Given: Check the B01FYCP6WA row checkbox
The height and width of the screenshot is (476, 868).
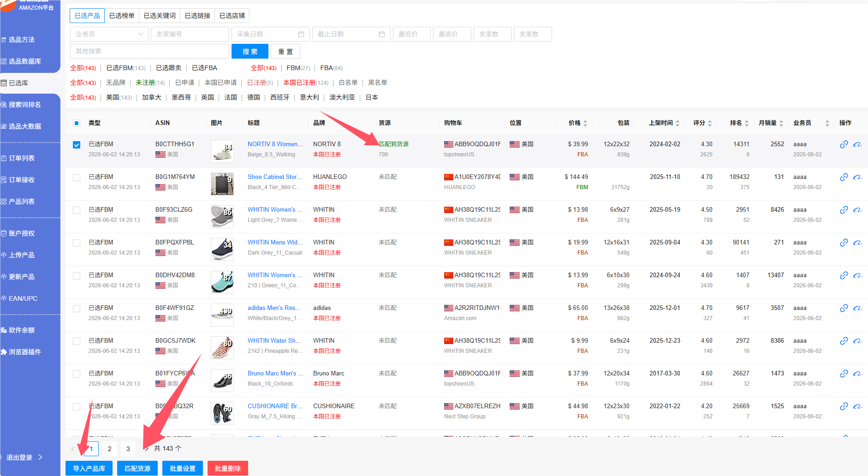Looking at the screenshot, I should coord(77,374).
